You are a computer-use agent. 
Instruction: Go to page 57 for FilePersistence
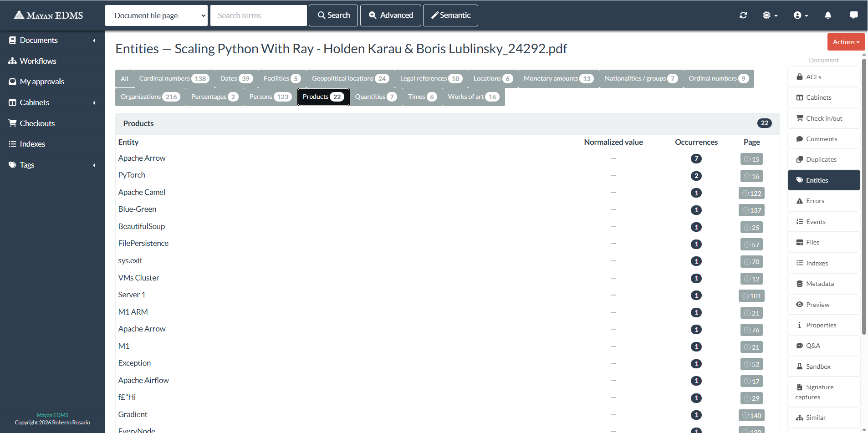point(751,245)
